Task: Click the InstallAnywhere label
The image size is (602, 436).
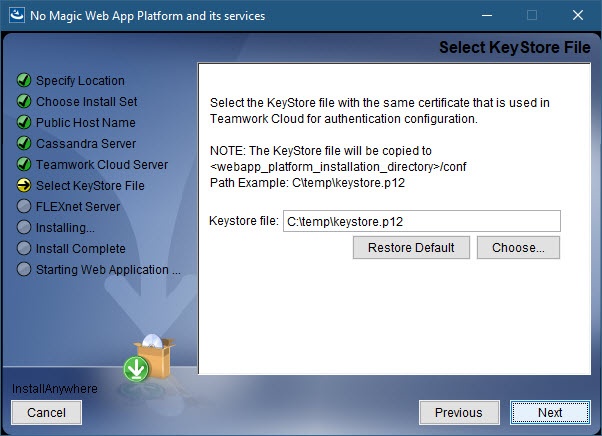Action: pyautogui.click(x=55, y=388)
